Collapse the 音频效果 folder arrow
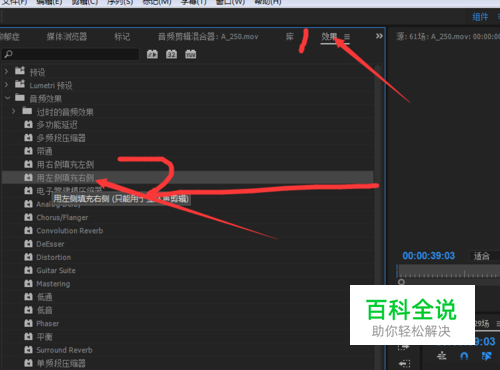Viewport: 500px width, 370px height. pyautogui.click(x=7, y=98)
